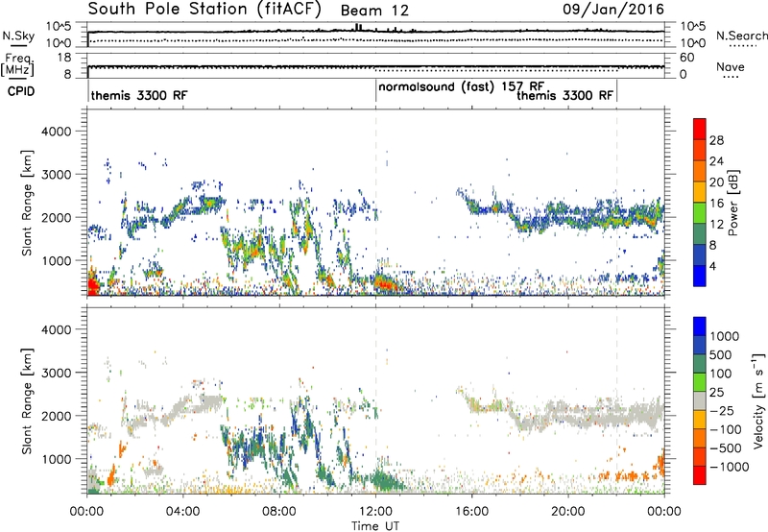Click the '16' tick on the Power scale

click(x=716, y=204)
